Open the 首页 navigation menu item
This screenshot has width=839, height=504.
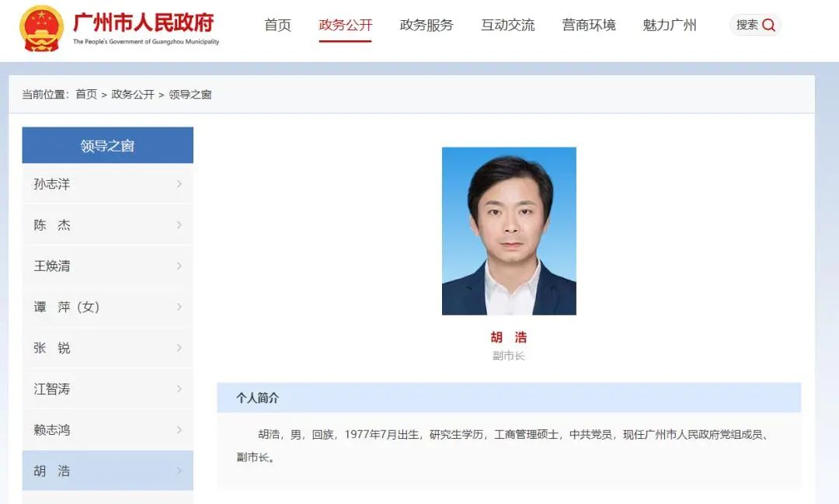(277, 25)
